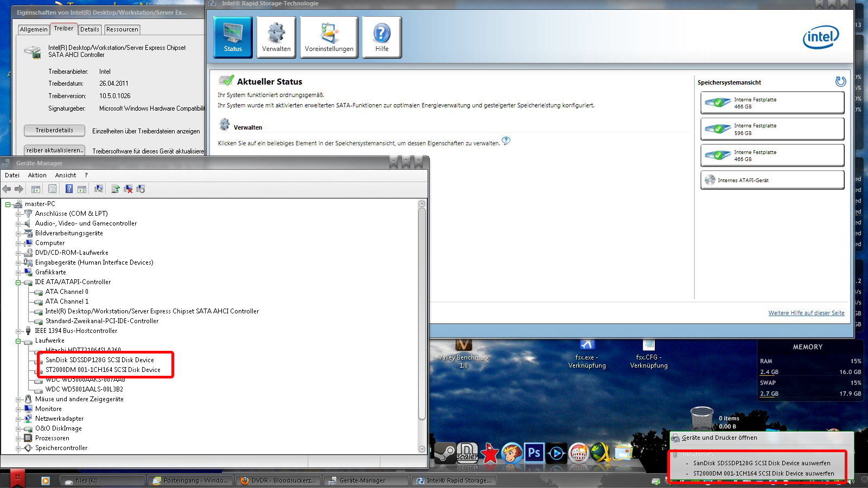Select the Treiber tab in properties dialog

tap(63, 28)
